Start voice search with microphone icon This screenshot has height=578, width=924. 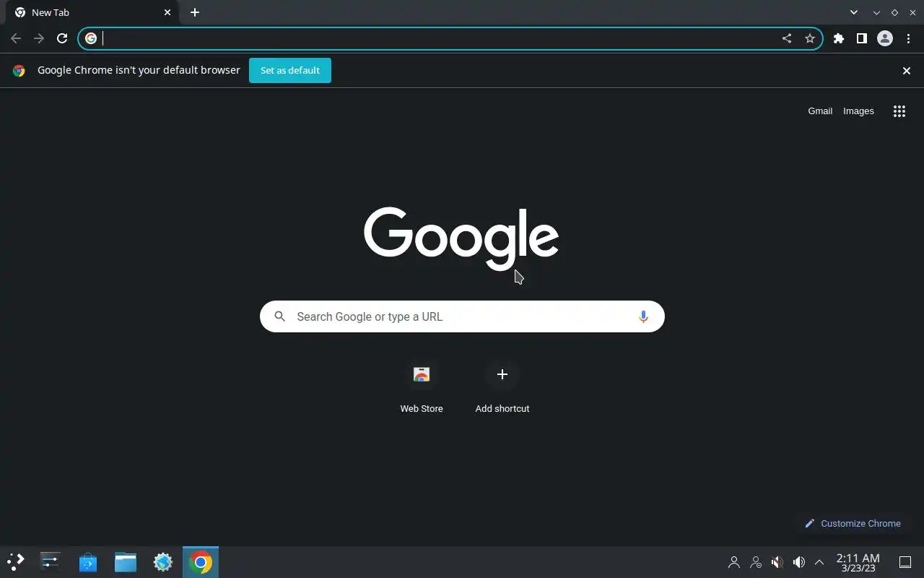pyautogui.click(x=643, y=316)
